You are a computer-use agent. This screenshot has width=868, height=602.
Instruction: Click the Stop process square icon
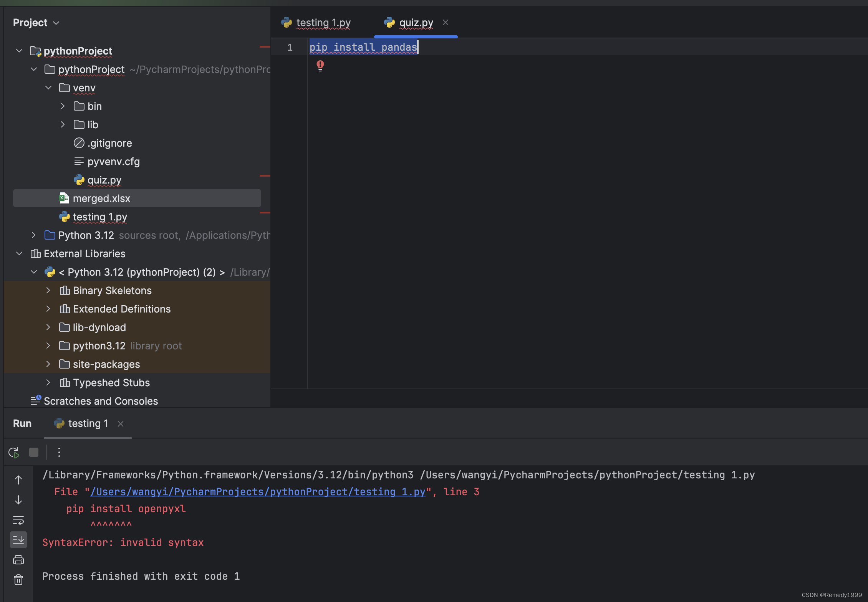[34, 453]
